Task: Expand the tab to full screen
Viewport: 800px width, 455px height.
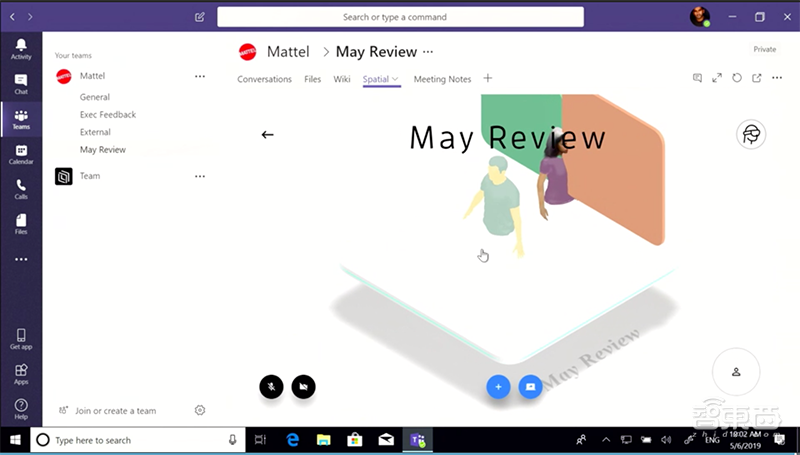Action: 717,79
